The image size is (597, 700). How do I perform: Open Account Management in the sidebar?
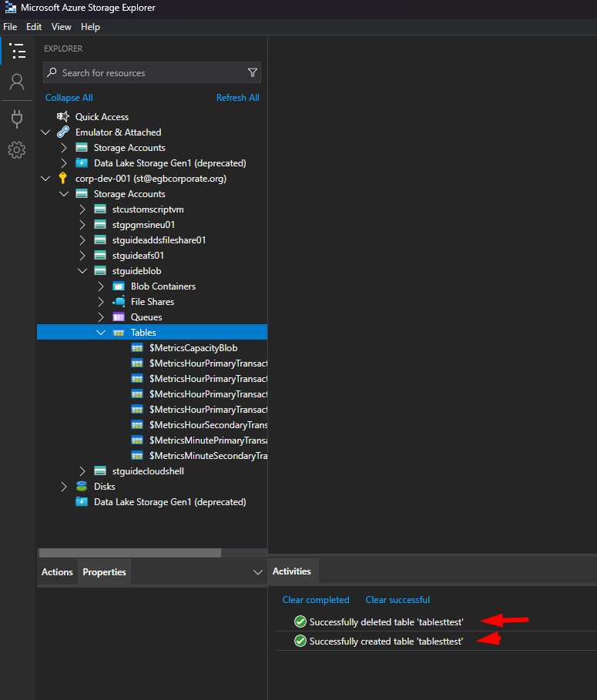coord(17,82)
